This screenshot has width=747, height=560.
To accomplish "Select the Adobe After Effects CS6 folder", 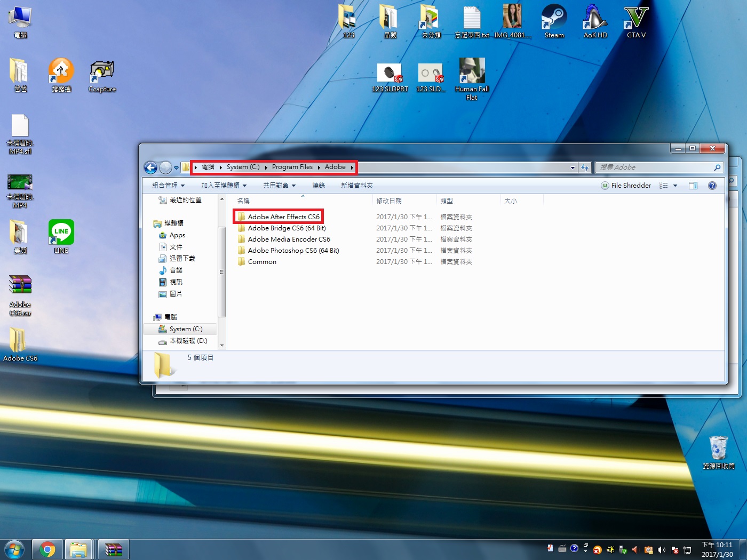I will (x=279, y=217).
